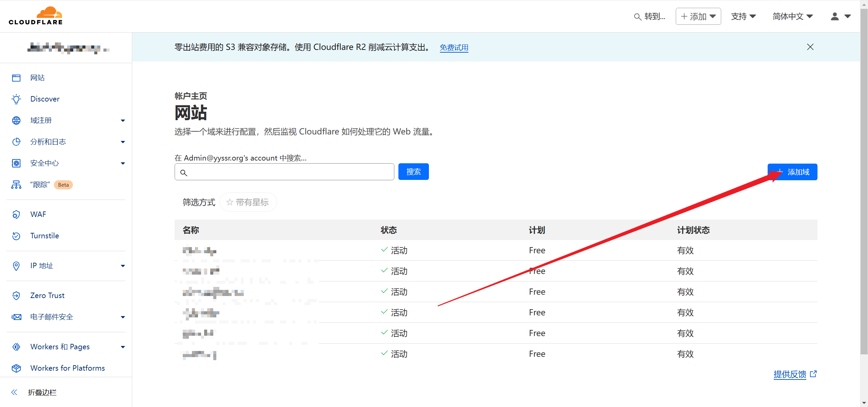Image resolution: width=868 pixels, height=407 pixels.
Task: Close the R2 promotion banner
Action: coord(810,47)
